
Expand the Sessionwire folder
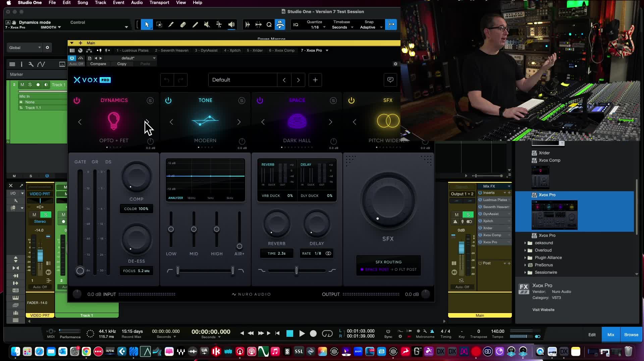point(525,272)
